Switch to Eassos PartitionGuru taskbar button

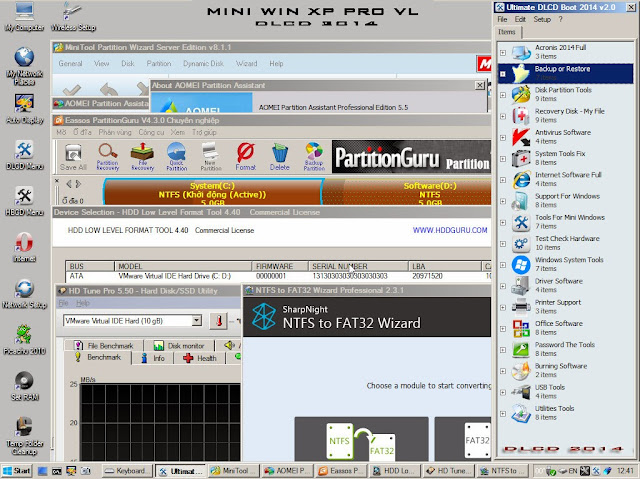[341, 471]
